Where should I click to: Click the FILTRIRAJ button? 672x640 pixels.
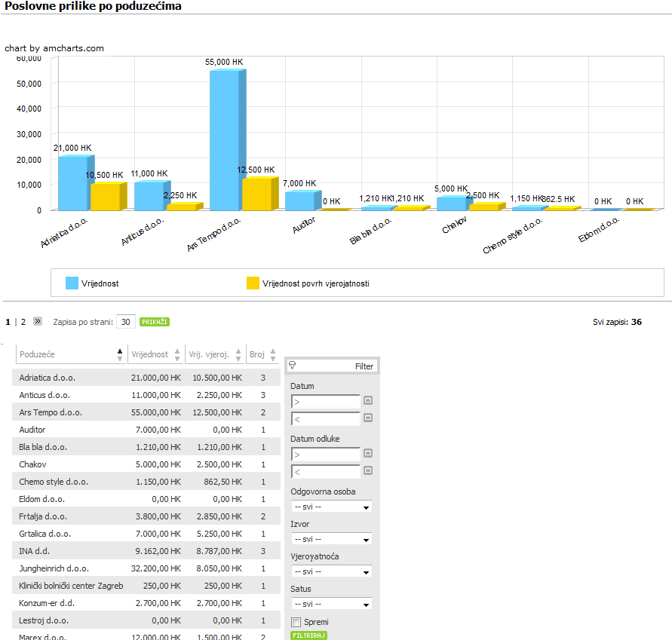[x=308, y=635]
